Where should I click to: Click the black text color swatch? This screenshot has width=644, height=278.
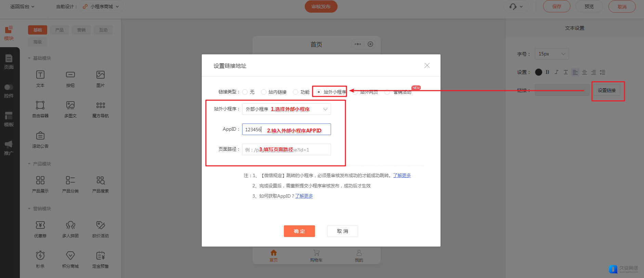point(538,72)
